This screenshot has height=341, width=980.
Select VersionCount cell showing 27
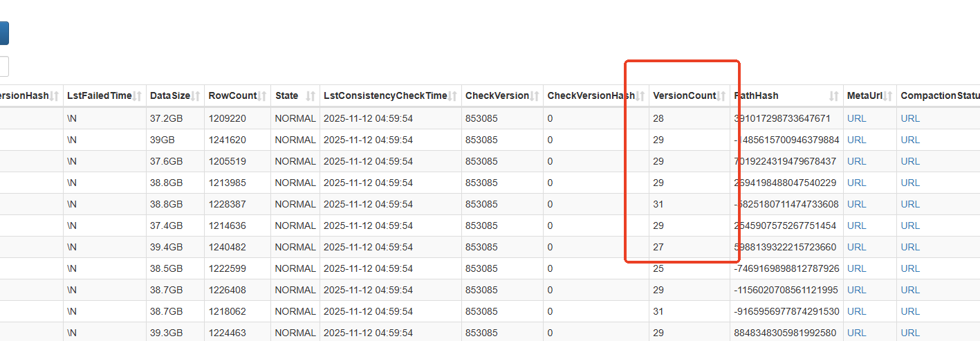(658, 247)
